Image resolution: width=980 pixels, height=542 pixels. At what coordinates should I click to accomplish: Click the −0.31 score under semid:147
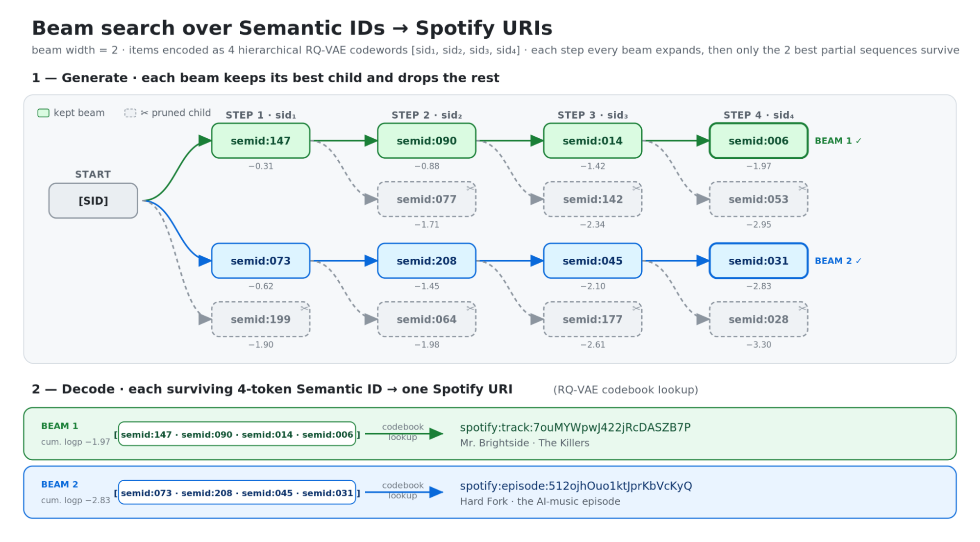(x=261, y=166)
